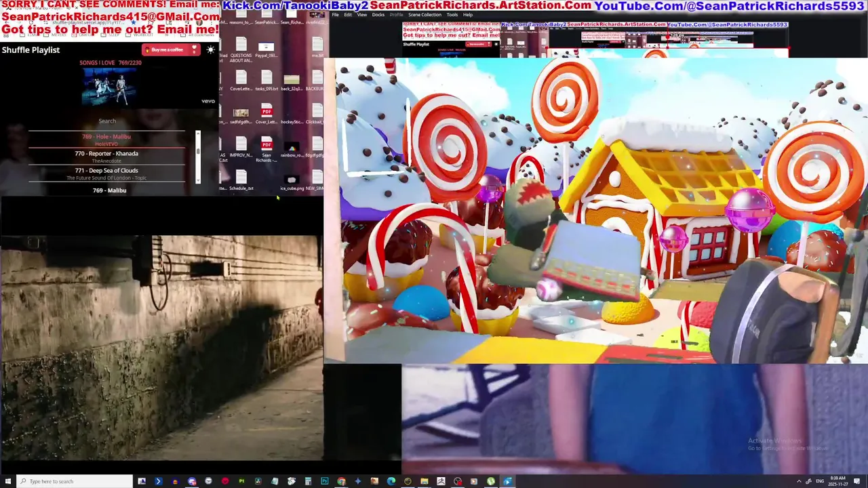Open the Docks menu in OBS

pyautogui.click(x=378, y=14)
